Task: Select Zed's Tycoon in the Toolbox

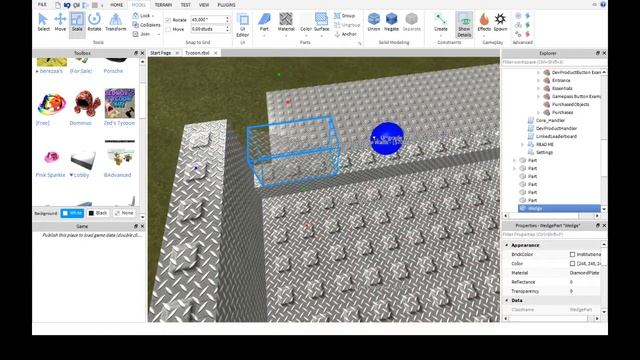Action: pyautogui.click(x=119, y=107)
